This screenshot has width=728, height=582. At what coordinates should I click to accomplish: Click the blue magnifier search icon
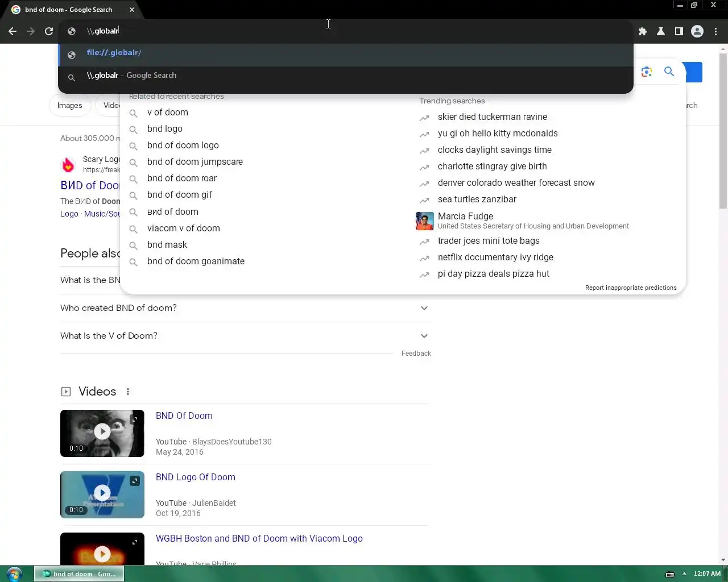point(669,72)
